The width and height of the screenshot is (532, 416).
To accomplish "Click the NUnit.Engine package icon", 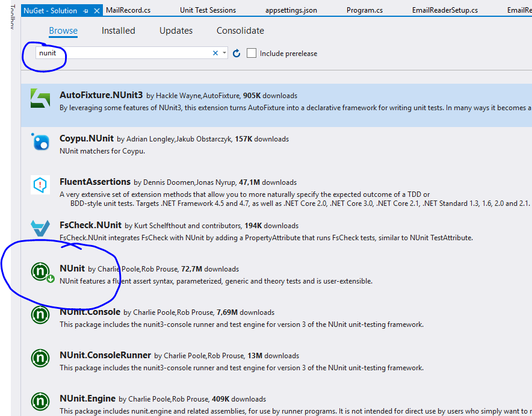I will click(40, 402).
